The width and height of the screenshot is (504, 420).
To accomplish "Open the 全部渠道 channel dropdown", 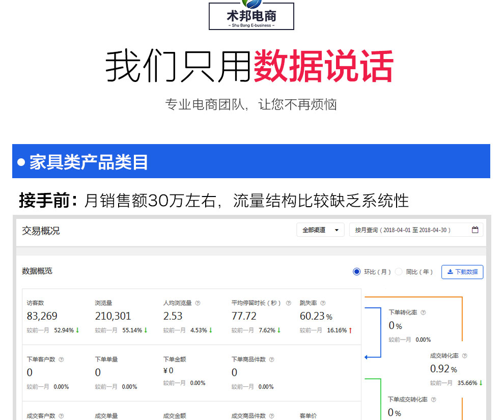I will (320, 230).
